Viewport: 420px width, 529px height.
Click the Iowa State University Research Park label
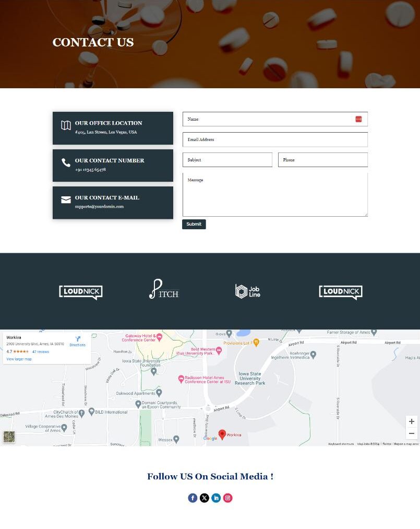(x=250, y=379)
